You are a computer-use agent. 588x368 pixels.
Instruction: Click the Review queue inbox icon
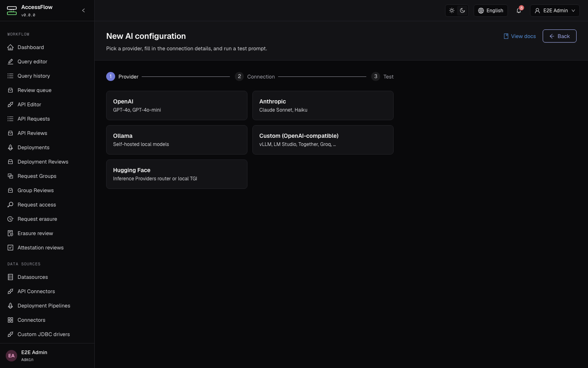(11, 90)
